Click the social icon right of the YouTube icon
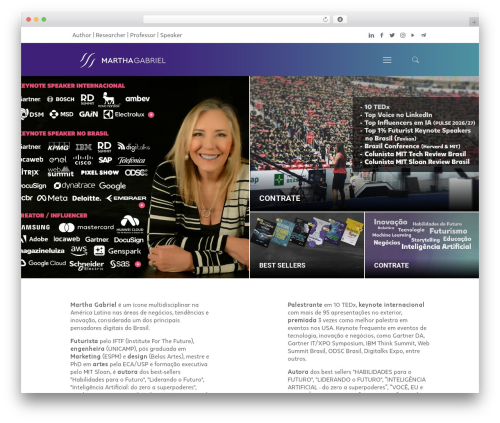This screenshot has height=423, width=500. click(423, 35)
